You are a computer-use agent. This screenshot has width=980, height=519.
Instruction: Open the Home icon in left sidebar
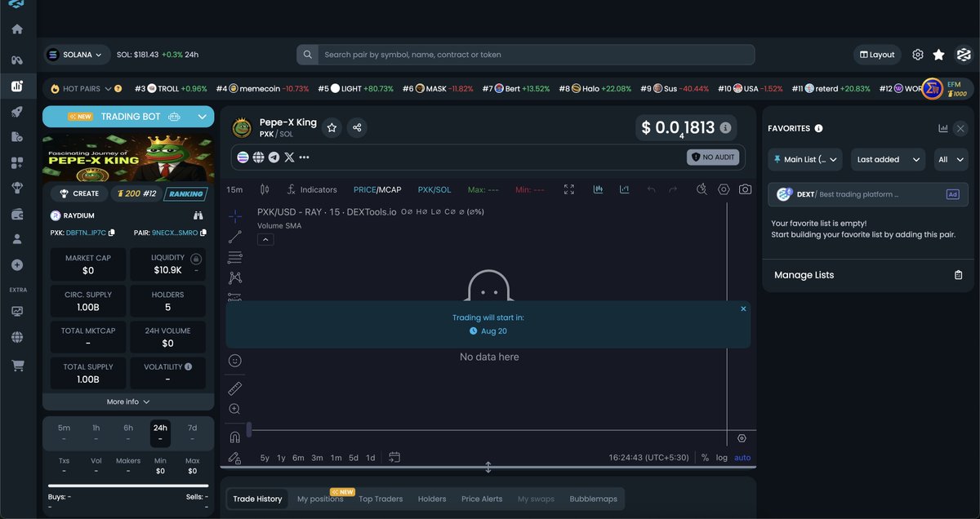pyautogui.click(x=17, y=29)
